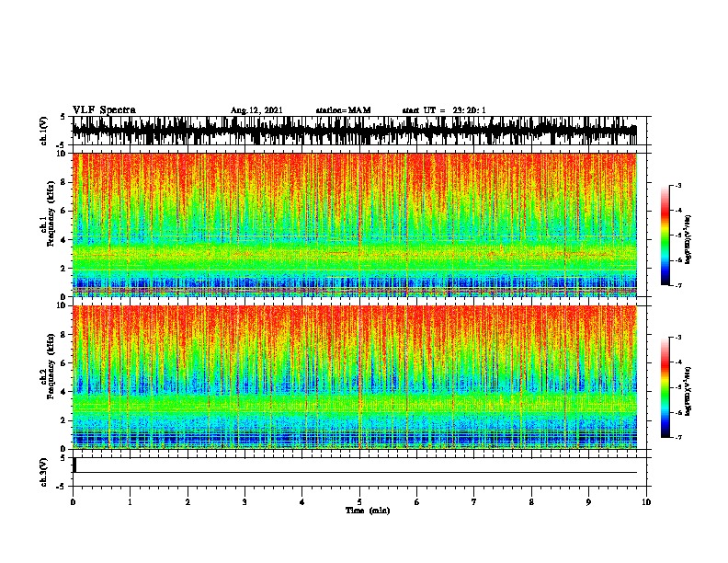Click the "1" tick on time axis

[x=130, y=502]
